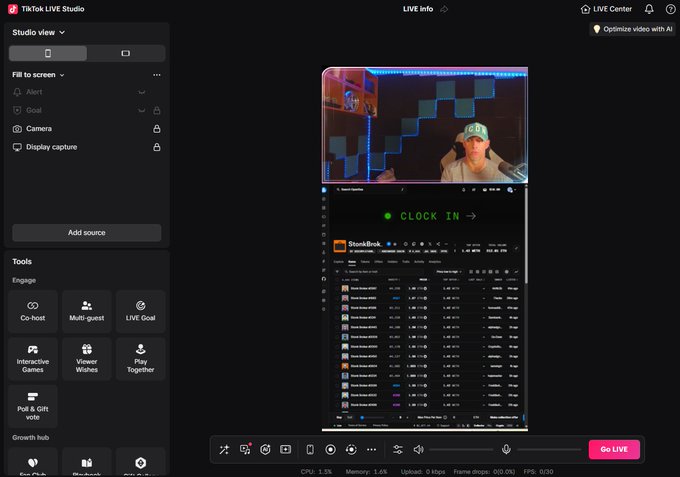Open the magic wand effects tool

[224, 450]
